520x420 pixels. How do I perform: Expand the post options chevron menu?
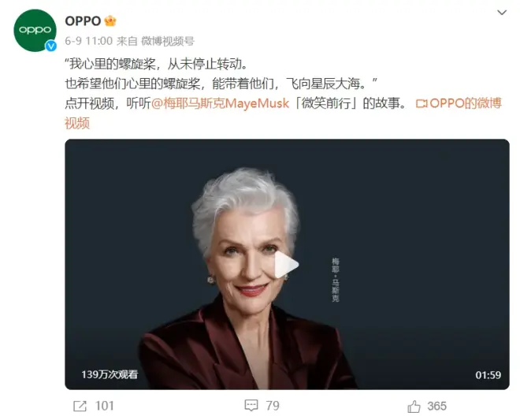click(502, 13)
